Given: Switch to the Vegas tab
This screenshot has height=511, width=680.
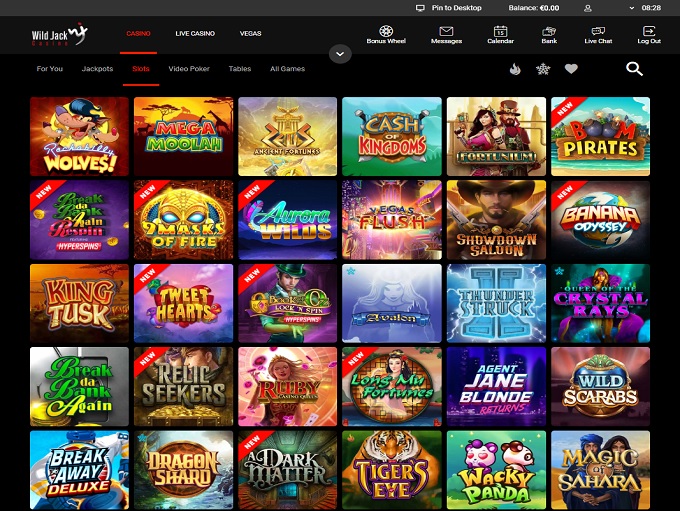Looking at the screenshot, I should [x=251, y=33].
